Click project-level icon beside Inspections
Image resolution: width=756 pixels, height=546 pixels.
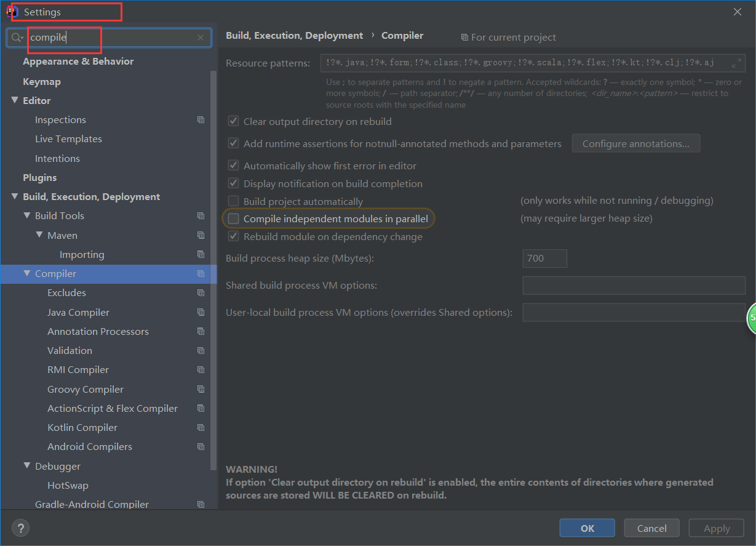point(201,120)
